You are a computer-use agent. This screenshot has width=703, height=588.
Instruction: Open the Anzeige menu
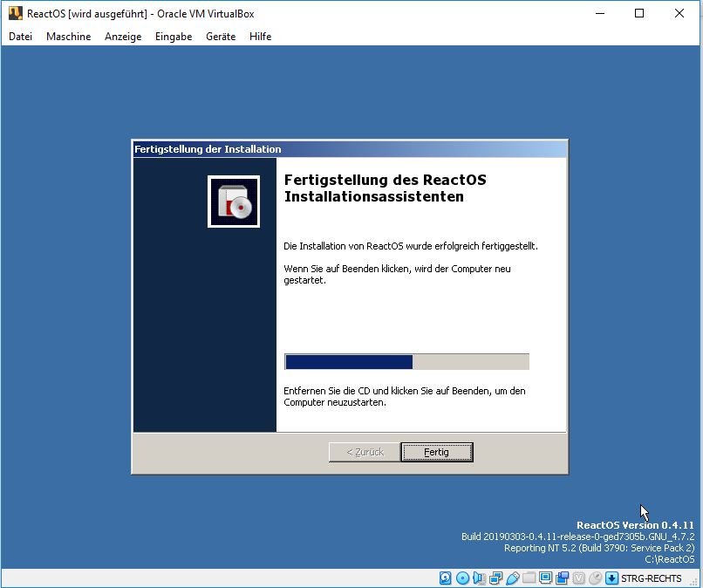(123, 37)
